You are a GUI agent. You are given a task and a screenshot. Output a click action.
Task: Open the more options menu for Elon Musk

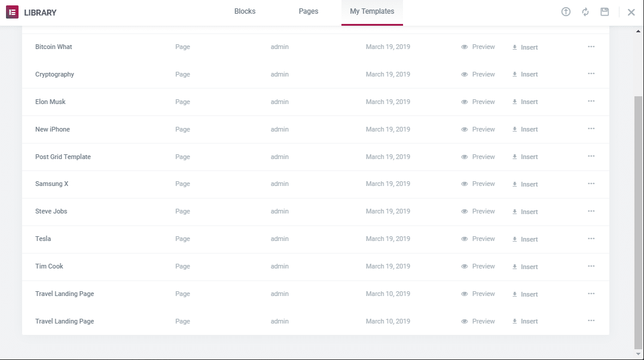point(591,101)
